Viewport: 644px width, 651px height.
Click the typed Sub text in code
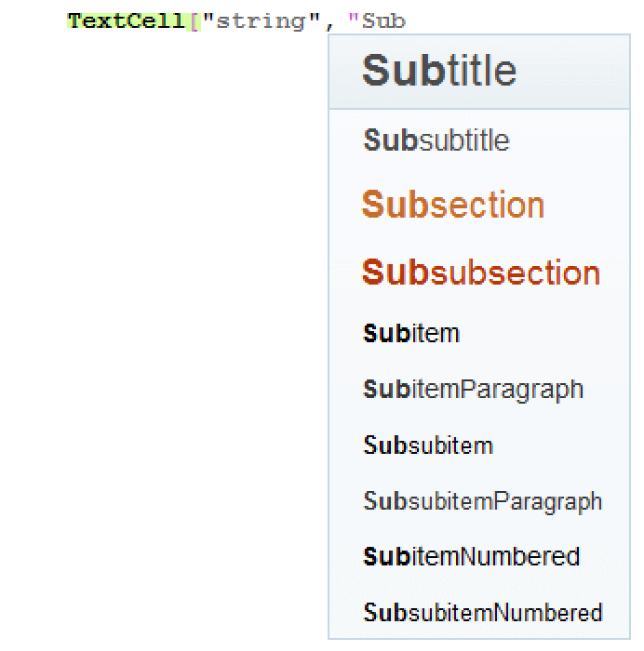(x=383, y=20)
